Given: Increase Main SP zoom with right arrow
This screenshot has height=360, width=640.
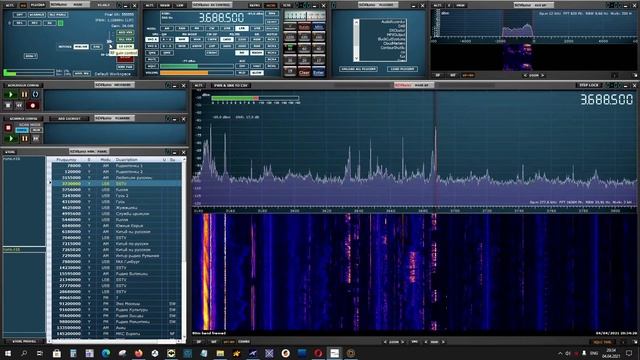Looking at the screenshot, I should [x=403, y=342].
